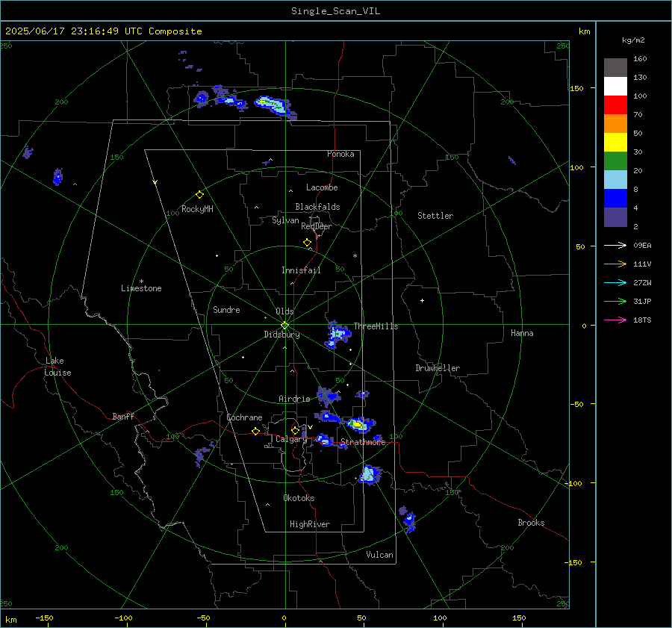Click the 2025/06/17 23:16:49 UTC Composite timestamp

coord(103,31)
